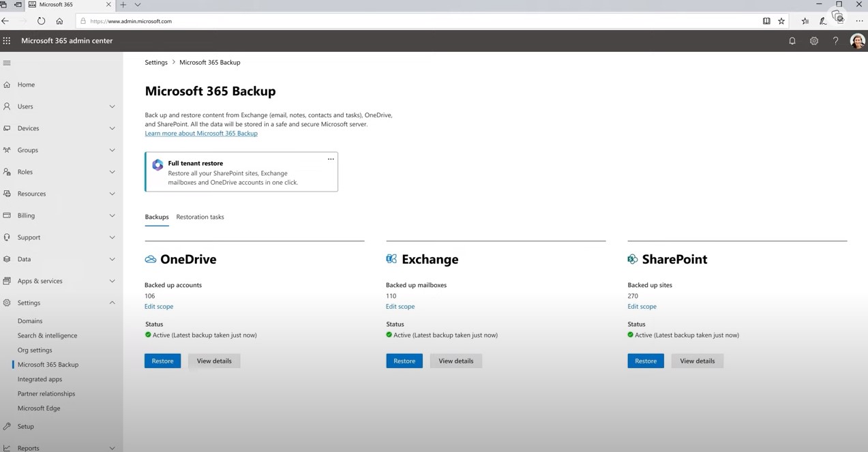This screenshot has height=452, width=868.
Task: Open Partner relationships
Action: click(x=46, y=394)
